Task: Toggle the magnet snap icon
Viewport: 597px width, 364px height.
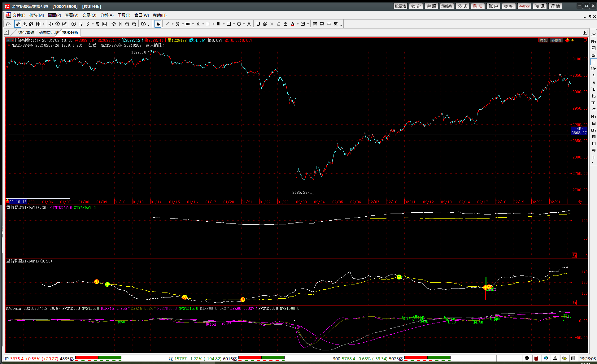Action: coord(258,24)
